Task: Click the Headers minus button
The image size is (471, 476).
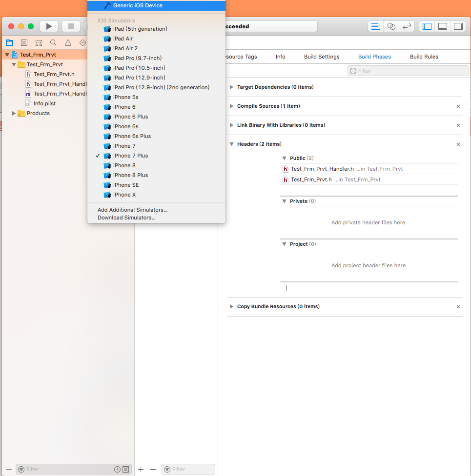Action: pyautogui.click(x=298, y=288)
